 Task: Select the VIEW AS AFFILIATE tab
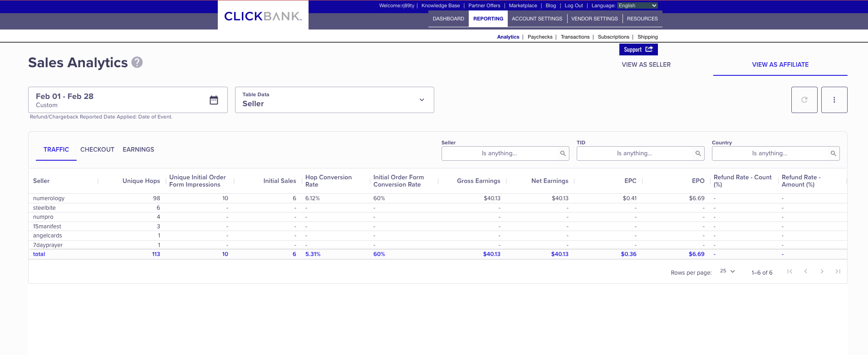(x=780, y=64)
